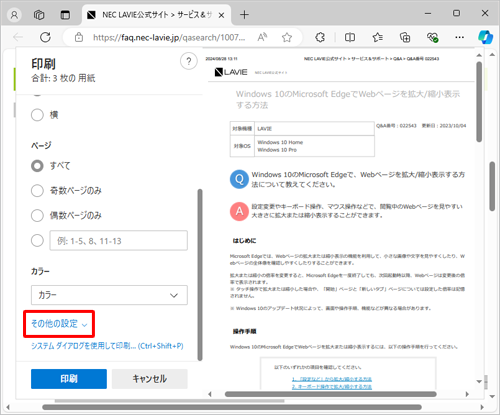Open split screen icon
Image resolution: width=500 pixels, height=415 pixels.
[350, 37]
